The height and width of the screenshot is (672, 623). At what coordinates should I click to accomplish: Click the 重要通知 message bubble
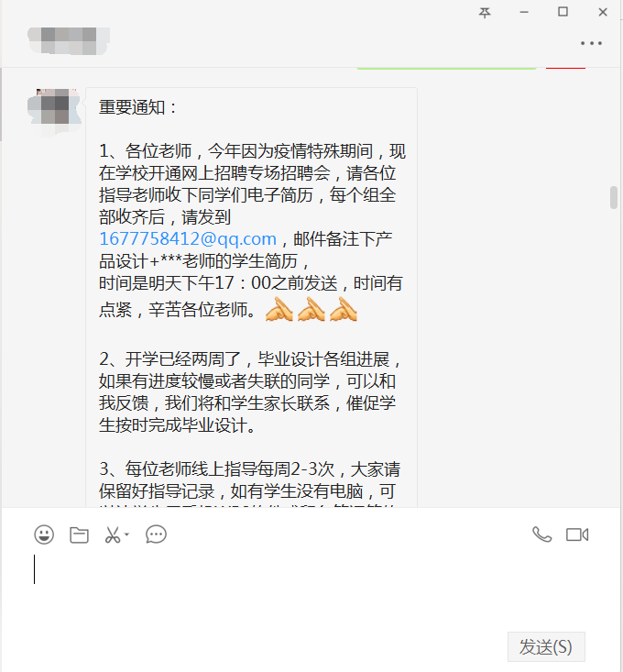pos(251,297)
